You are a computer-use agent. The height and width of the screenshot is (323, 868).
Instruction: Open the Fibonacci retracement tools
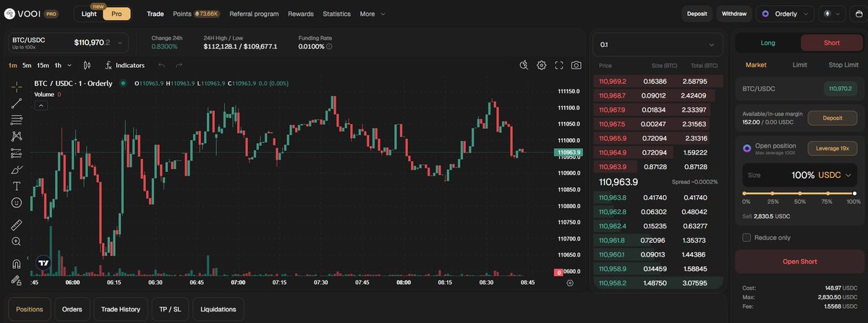click(x=16, y=119)
